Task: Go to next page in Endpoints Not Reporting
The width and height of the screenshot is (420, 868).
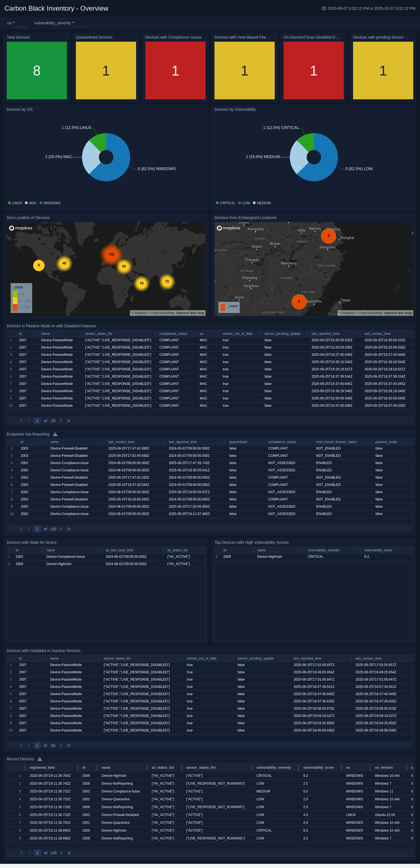Action: 61,529
